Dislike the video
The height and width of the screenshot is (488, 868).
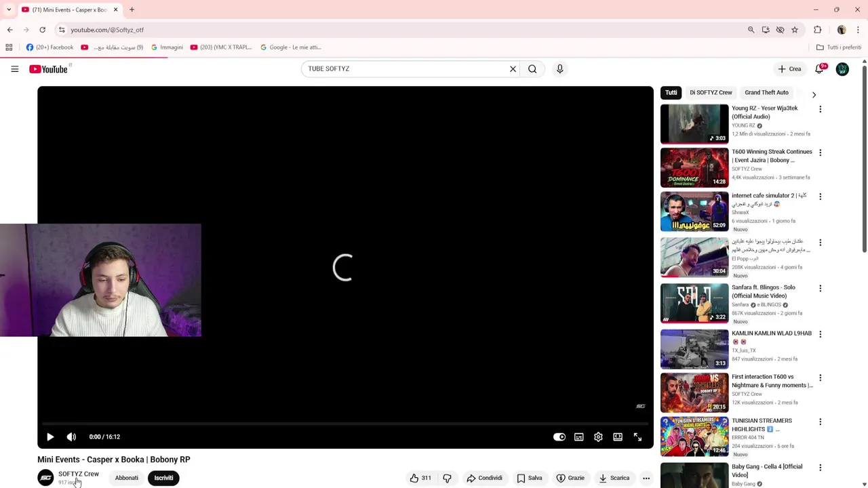[447, 478]
